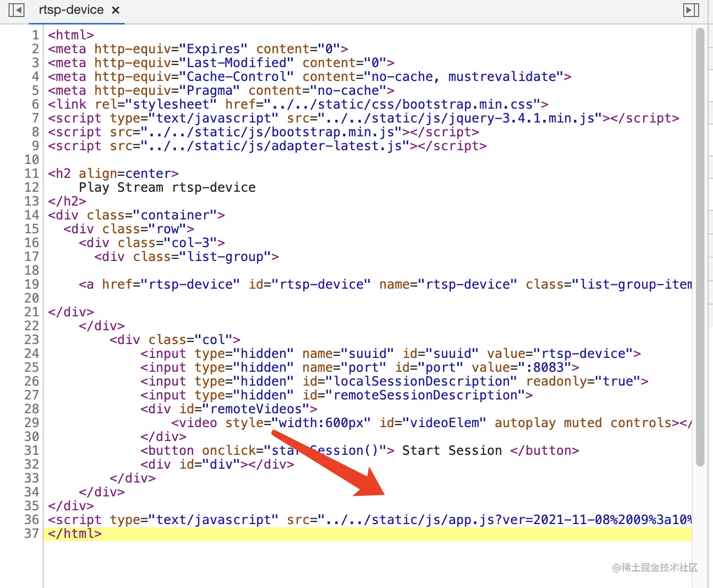The height and width of the screenshot is (588, 713).
Task: Toggle the debugger sidebar icon at top right
Action: click(x=691, y=10)
